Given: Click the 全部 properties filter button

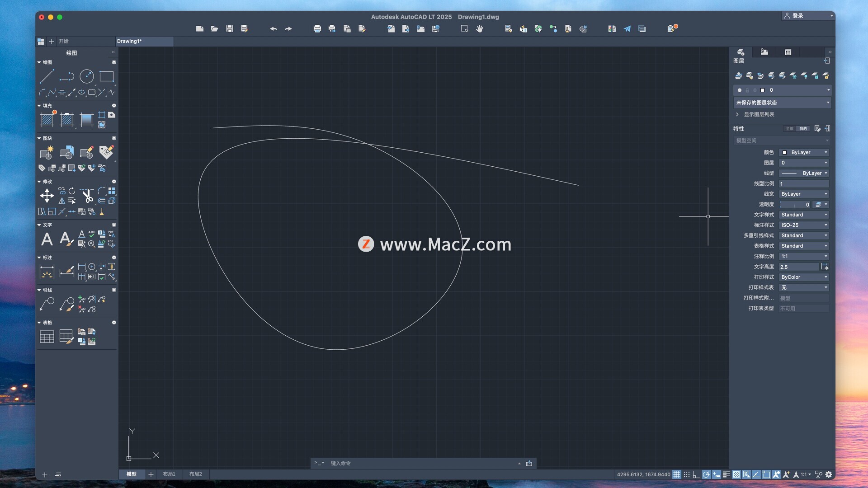Looking at the screenshot, I should coord(789,129).
